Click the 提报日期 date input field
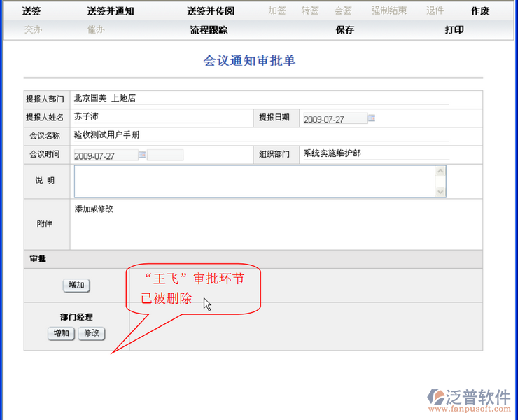The width and height of the screenshot is (518, 420). pos(334,119)
